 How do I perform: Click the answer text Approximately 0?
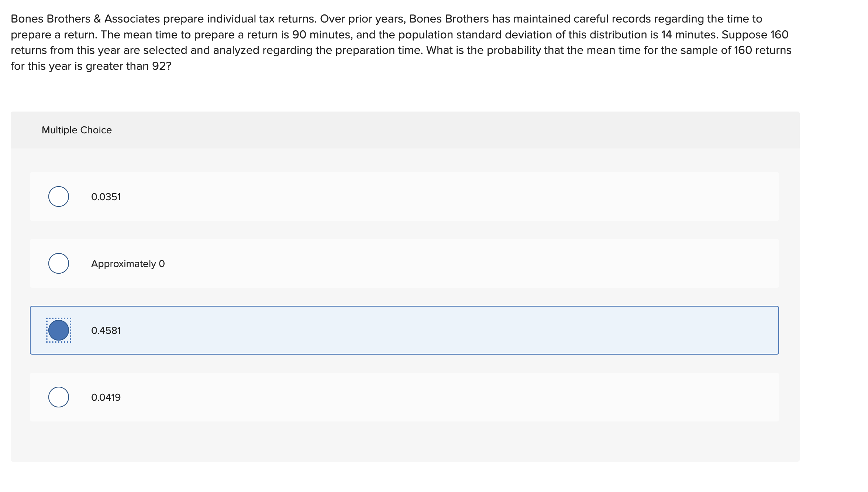click(x=128, y=263)
